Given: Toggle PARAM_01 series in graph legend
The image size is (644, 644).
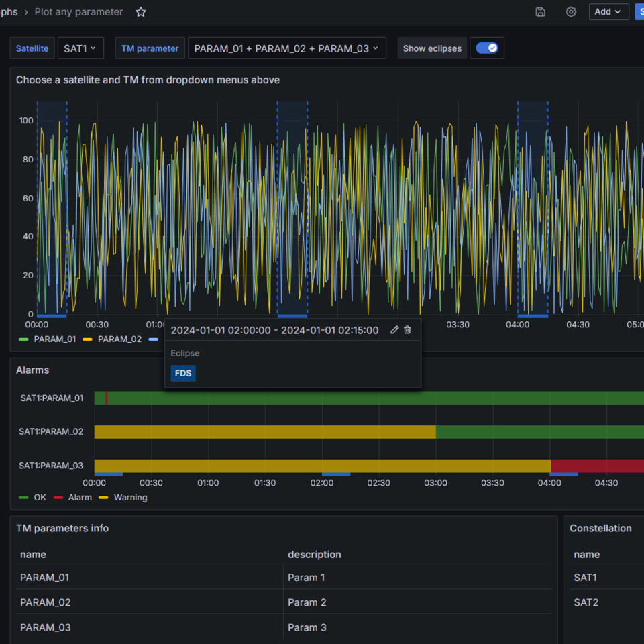Looking at the screenshot, I should coord(47,339).
